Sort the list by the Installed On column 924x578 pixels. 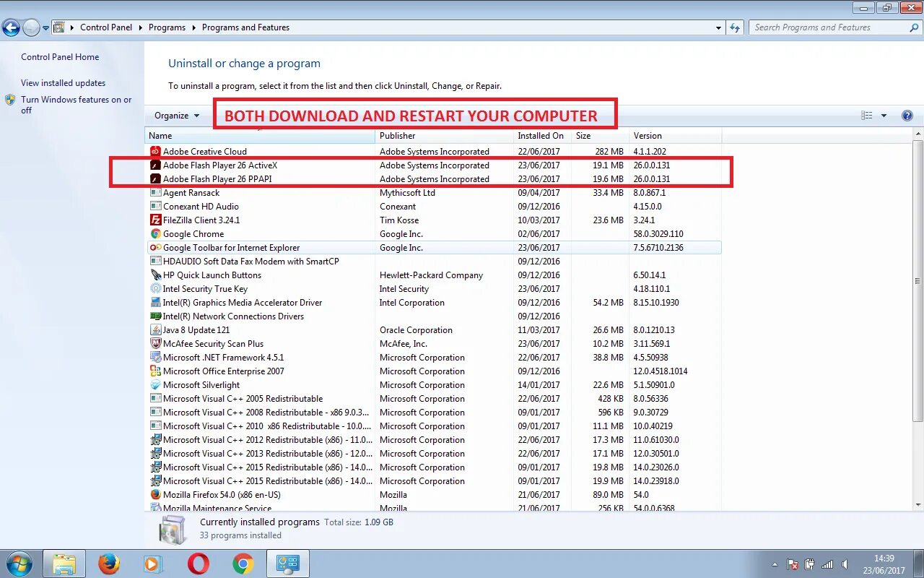(542, 136)
